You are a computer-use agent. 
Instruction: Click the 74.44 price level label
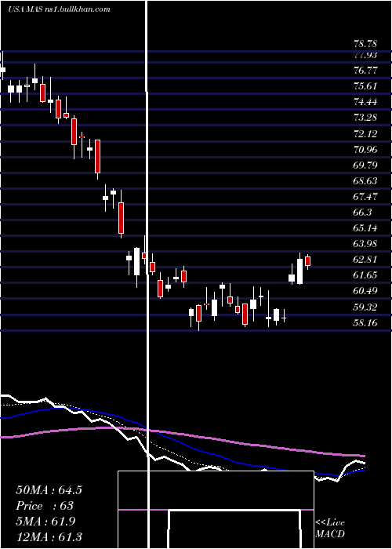(x=365, y=102)
